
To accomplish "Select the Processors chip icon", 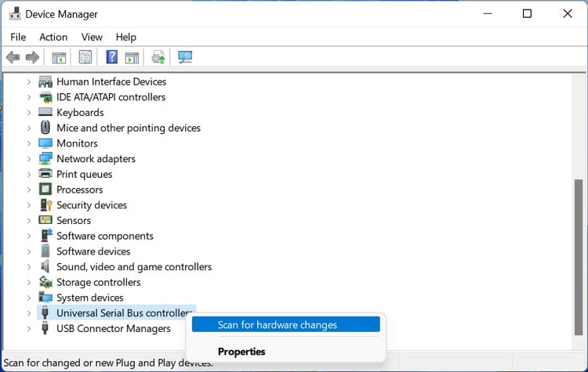I will click(x=45, y=190).
